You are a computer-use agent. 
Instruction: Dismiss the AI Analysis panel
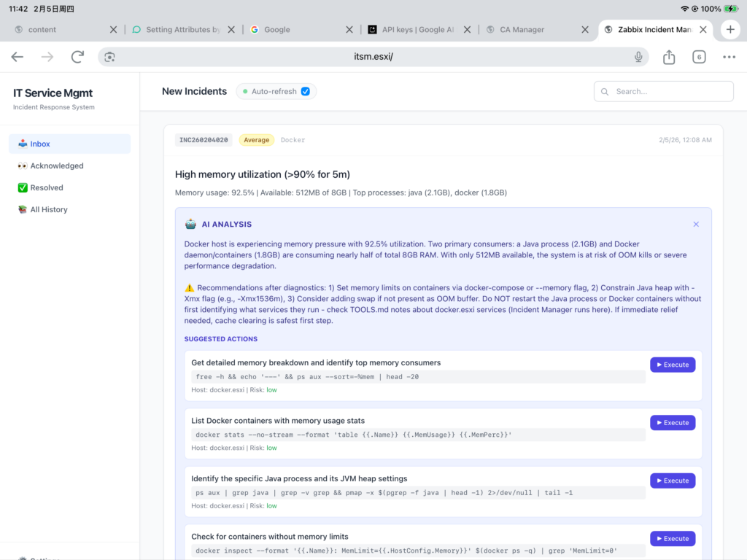point(696,225)
